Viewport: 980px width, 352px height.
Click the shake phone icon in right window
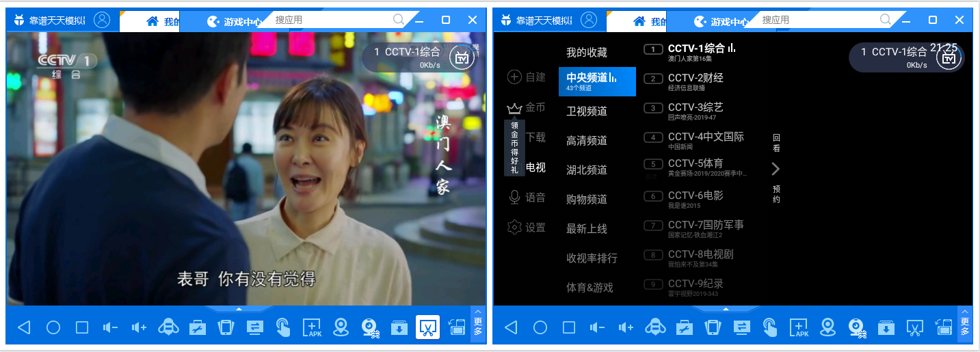713,327
